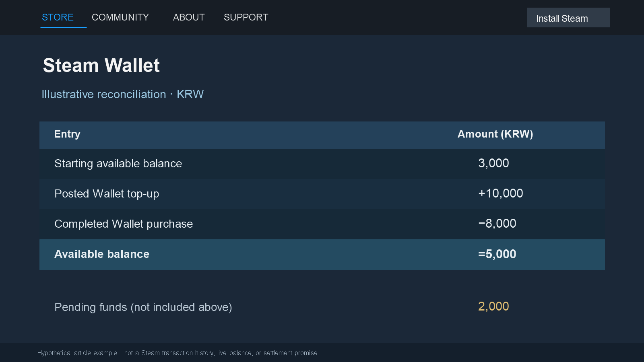Click the =5,000 available balance total
This screenshot has height=362, width=644.
tap(497, 254)
